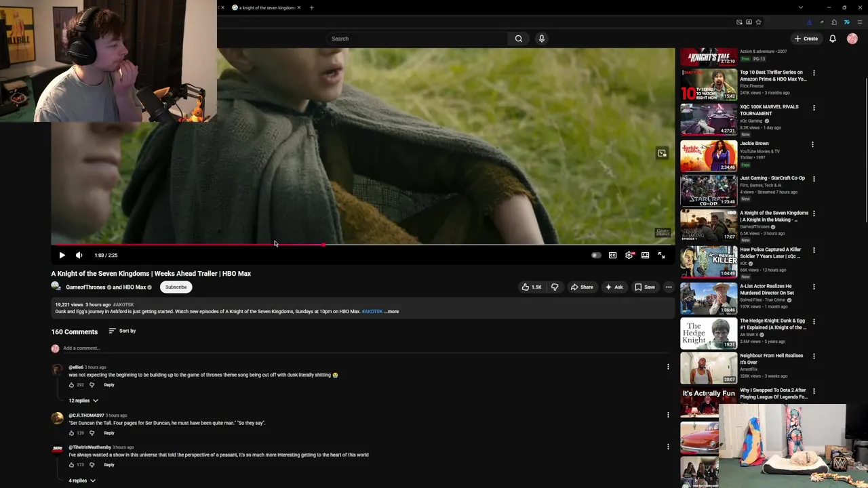
Task: Seek on the red video progress bar
Action: pyautogui.click(x=363, y=244)
